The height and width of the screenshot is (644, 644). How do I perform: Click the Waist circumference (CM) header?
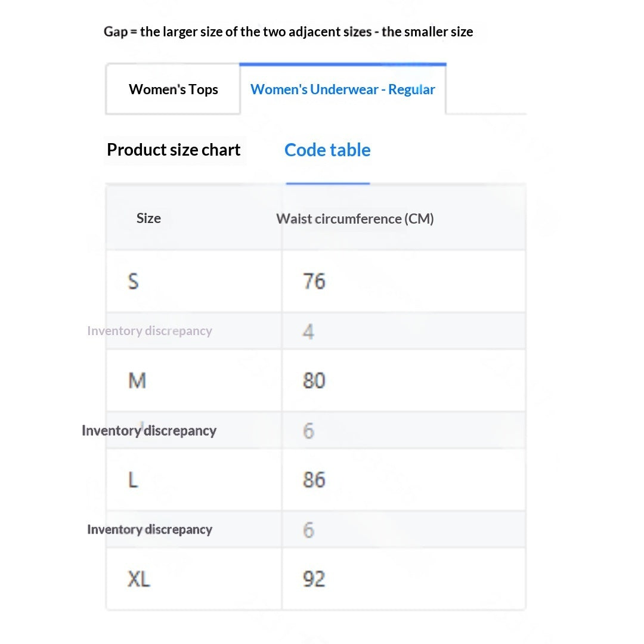pyautogui.click(x=355, y=219)
